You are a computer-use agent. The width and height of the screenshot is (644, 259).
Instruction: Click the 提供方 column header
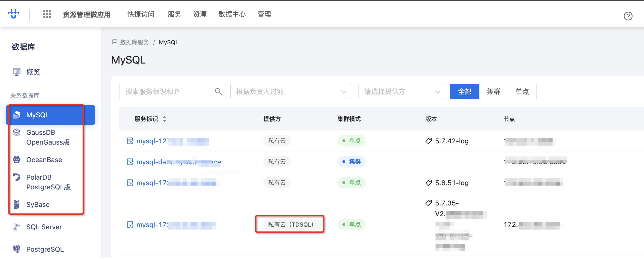coord(272,119)
